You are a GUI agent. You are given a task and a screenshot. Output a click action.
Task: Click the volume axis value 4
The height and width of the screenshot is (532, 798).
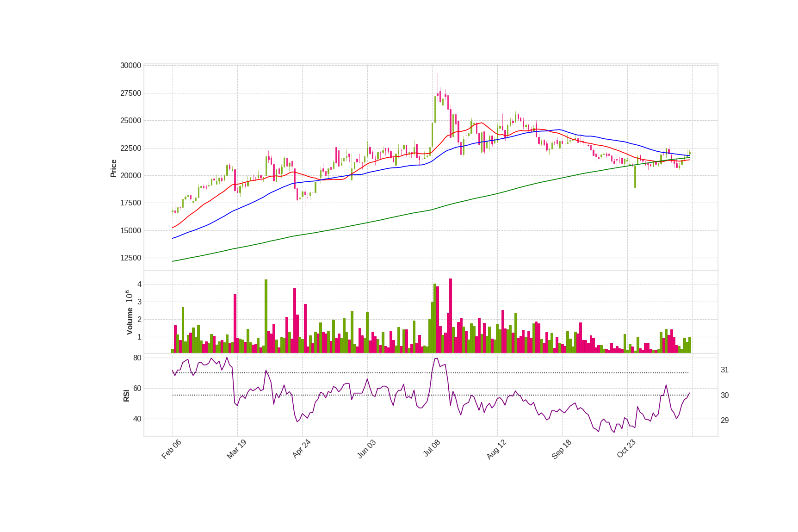[139, 285]
